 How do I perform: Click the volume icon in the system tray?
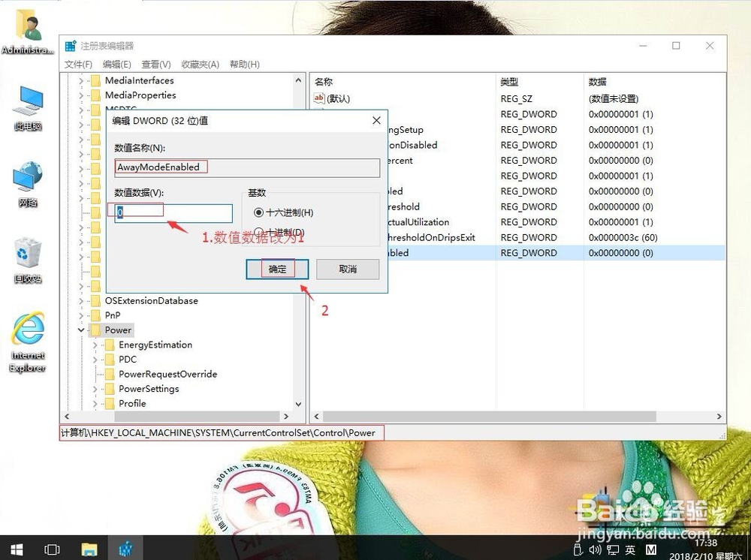(596, 549)
